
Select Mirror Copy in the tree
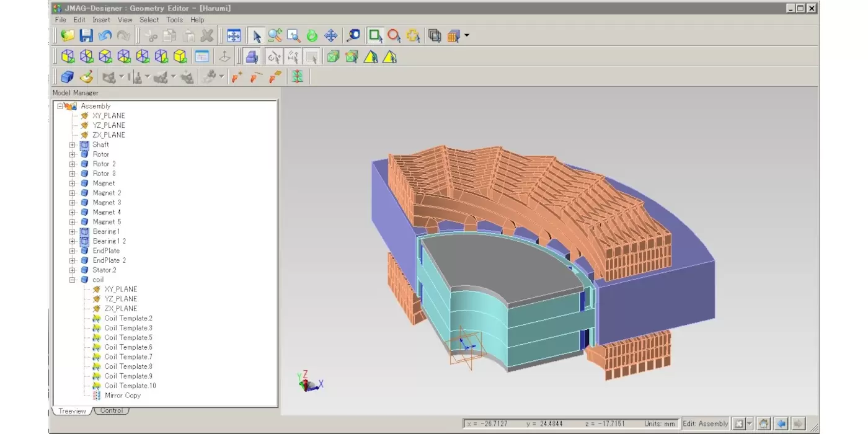point(122,396)
